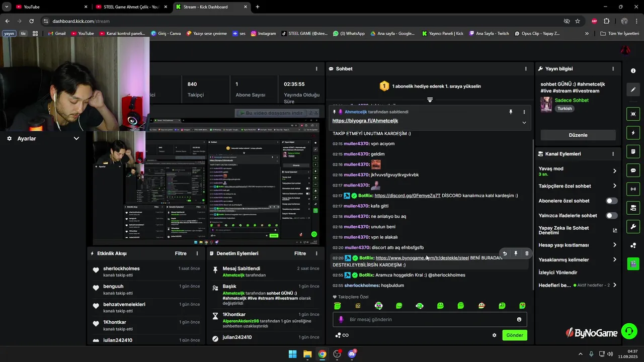Image resolution: width=644 pixels, height=362 pixels.
Task: Click the broadcast signal icon in right sidebar
Action: click(x=633, y=189)
